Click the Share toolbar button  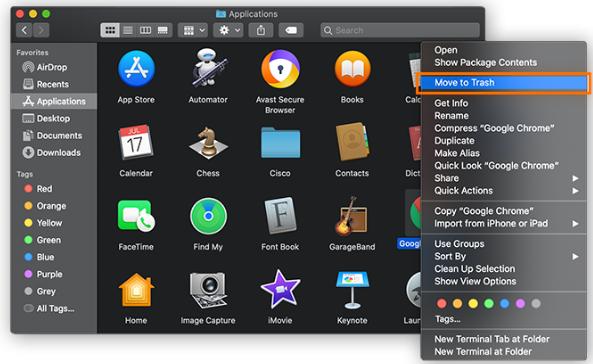tap(261, 30)
